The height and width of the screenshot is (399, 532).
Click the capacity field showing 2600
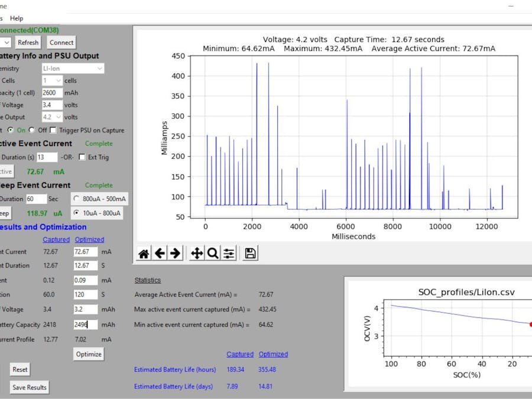pos(52,93)
